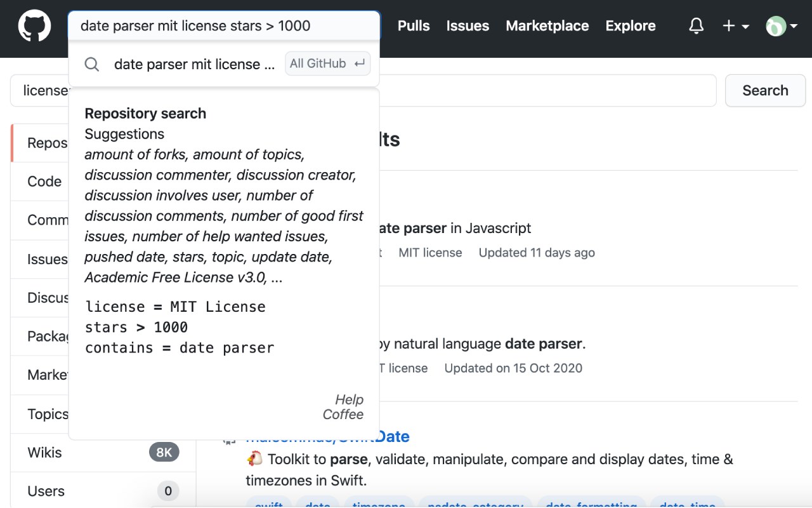812x508 pixels.
Task: Click the user avatar image
Action: tap(776, 26)
